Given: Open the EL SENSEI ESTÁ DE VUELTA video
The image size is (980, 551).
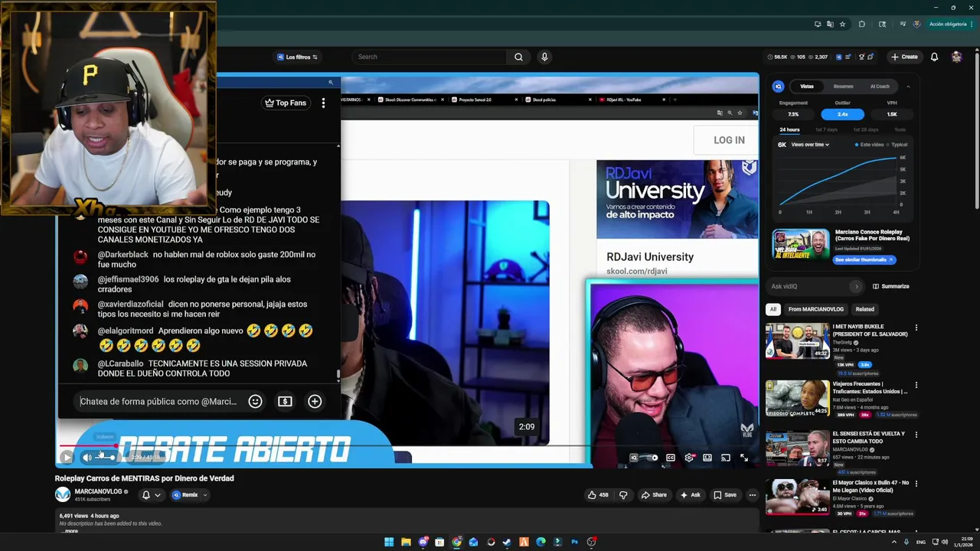Looking at the screenshot, I should pyautogui.click(x=797, y=449).
